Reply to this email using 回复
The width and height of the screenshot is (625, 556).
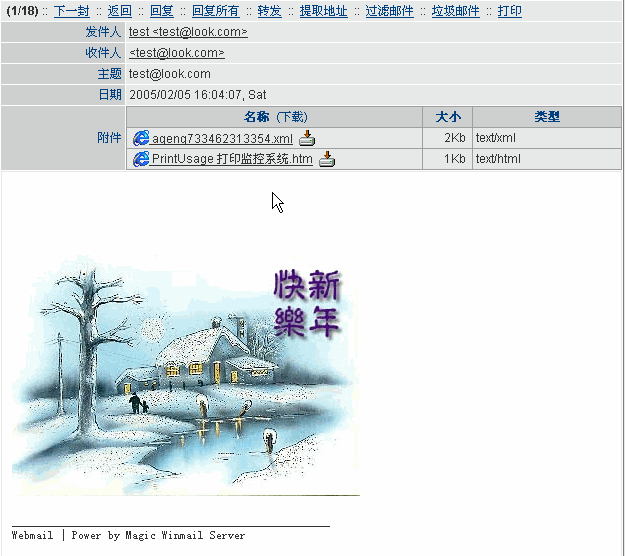(x=161, y=11)
